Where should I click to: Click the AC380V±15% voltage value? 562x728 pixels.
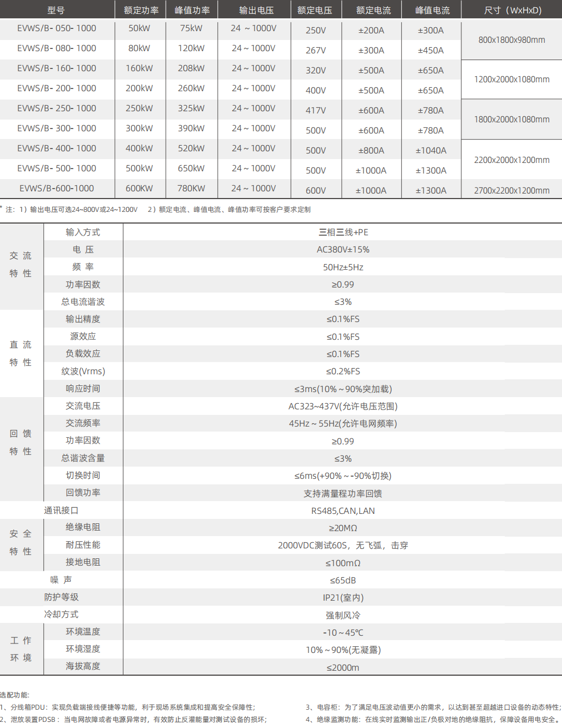tap(343, 250)
